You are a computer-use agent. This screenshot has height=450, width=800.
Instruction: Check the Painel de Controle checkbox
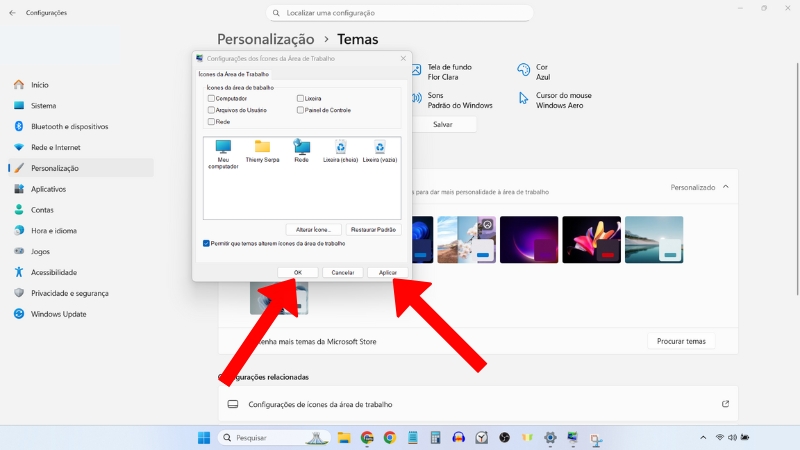point(300,110)
